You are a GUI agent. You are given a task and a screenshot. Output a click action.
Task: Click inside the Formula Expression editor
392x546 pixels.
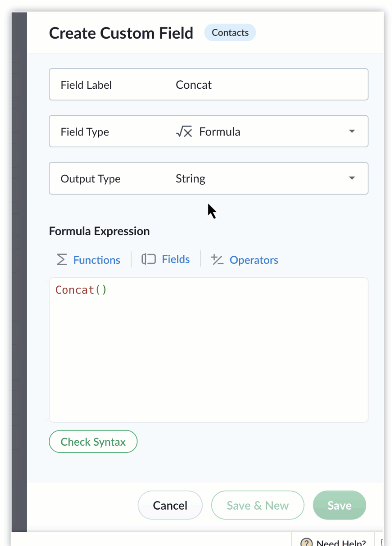(208, 350)
